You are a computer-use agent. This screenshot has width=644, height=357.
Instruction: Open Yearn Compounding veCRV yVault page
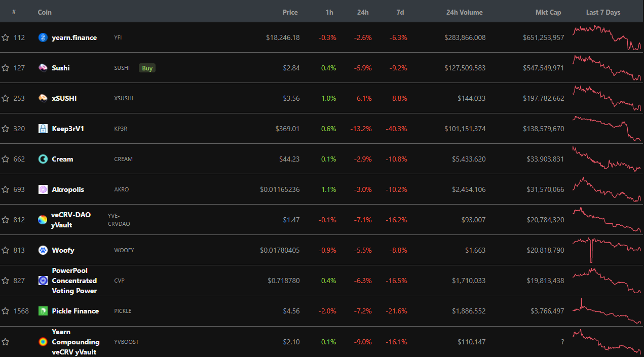coord(75,342)
